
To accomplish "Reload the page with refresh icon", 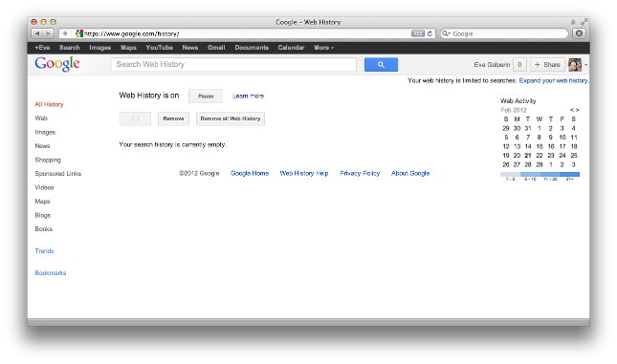I will click(430, 33).
